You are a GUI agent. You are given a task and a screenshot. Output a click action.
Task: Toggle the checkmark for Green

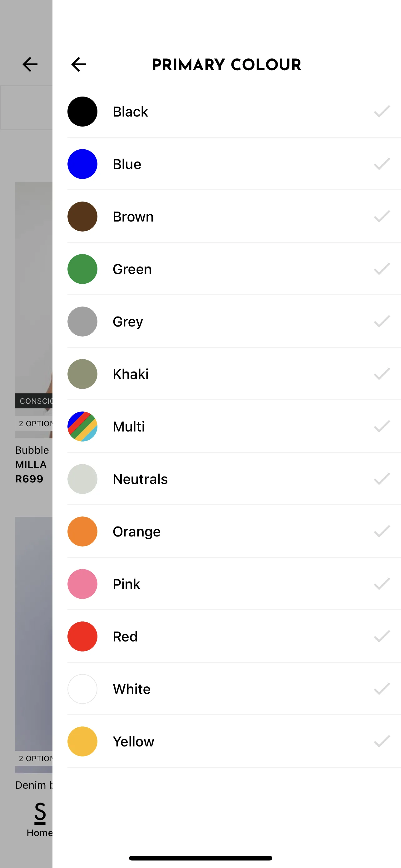[x=382, y=269]
